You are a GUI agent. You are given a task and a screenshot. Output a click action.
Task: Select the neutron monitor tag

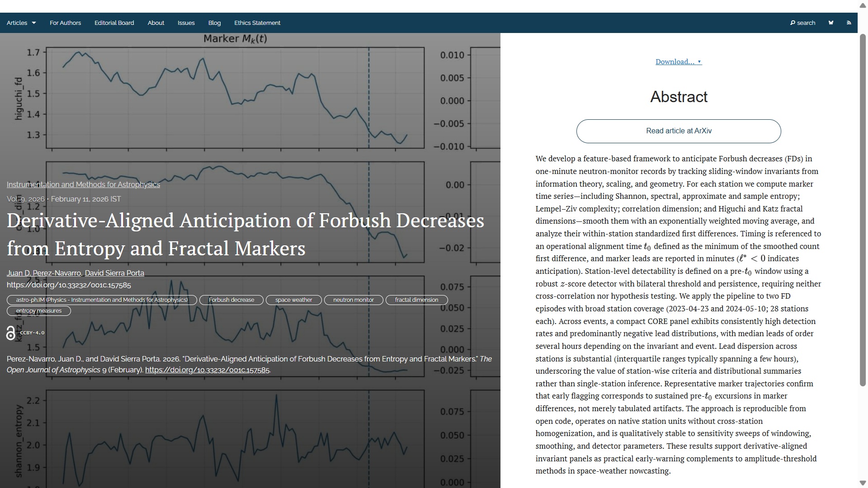(353, 300)
